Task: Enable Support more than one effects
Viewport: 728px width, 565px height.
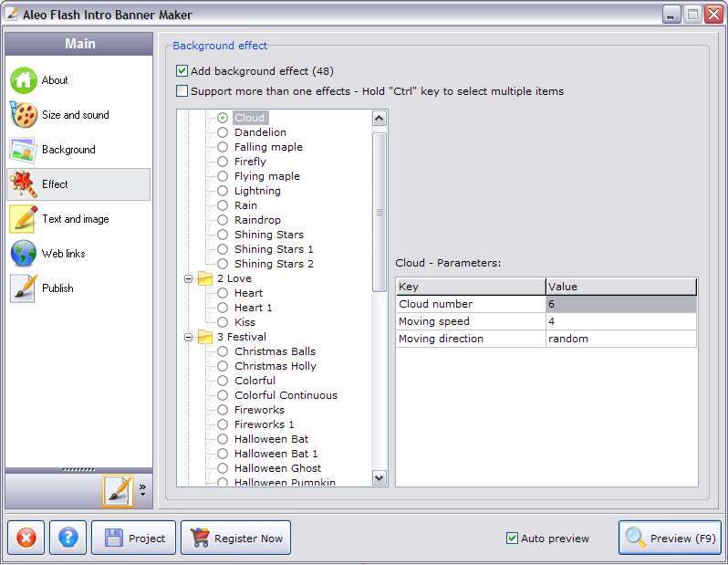Action: pyautogui.click(x=182, y=91)
